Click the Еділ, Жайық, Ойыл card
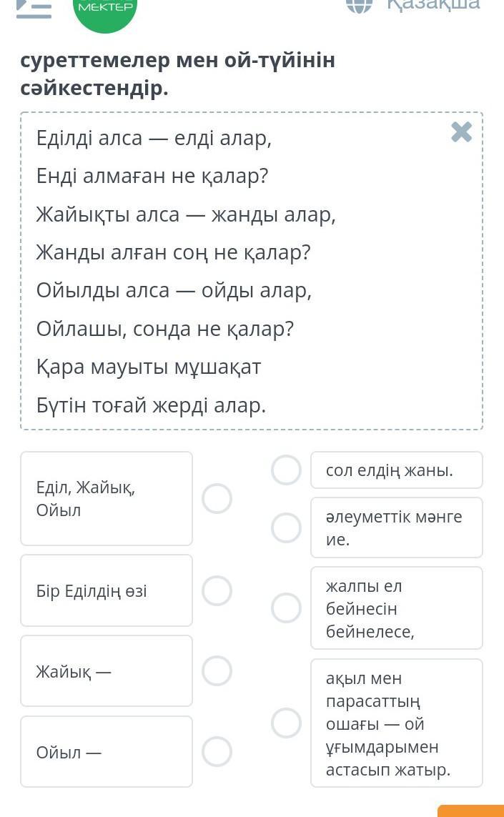 [107, 498]
